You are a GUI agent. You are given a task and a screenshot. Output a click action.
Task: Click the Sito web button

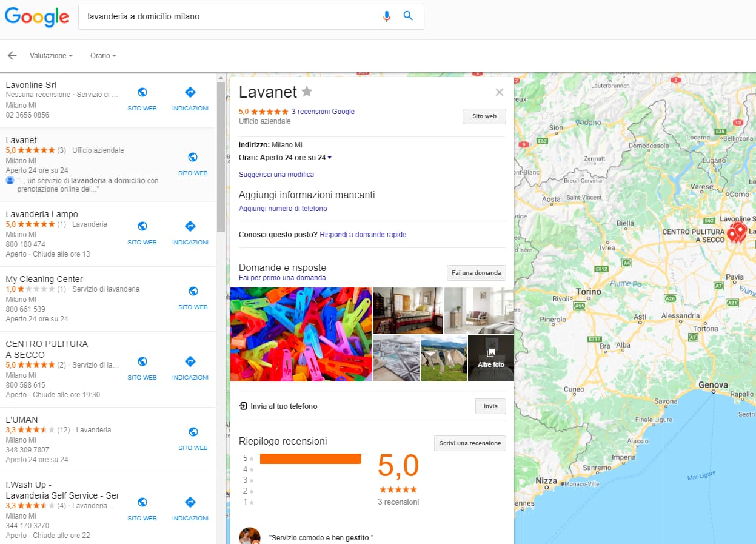(484, 116)
